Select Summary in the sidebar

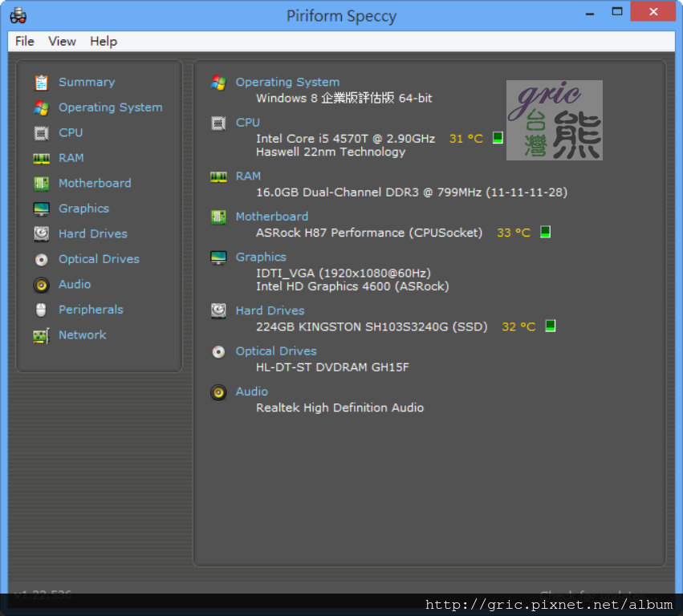tap(87, 83)
